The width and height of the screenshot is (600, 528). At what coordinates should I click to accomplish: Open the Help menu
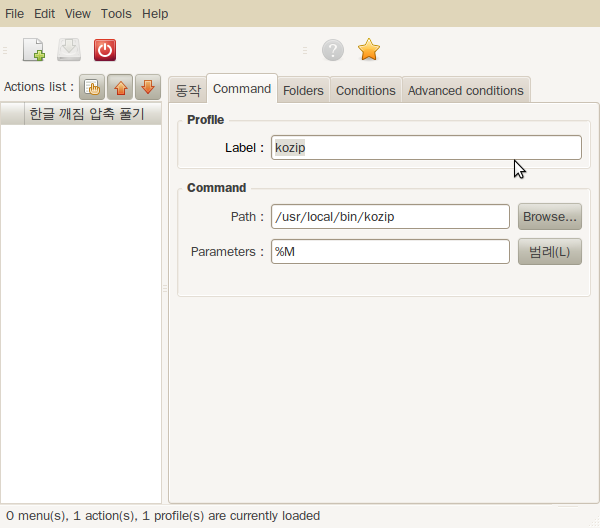[x=155, y=14]
